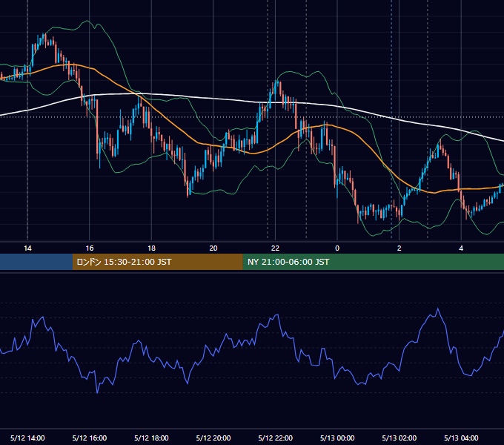
Task: Click the hour label 4 on the price chart axis
Action: [x=461, y=248]
